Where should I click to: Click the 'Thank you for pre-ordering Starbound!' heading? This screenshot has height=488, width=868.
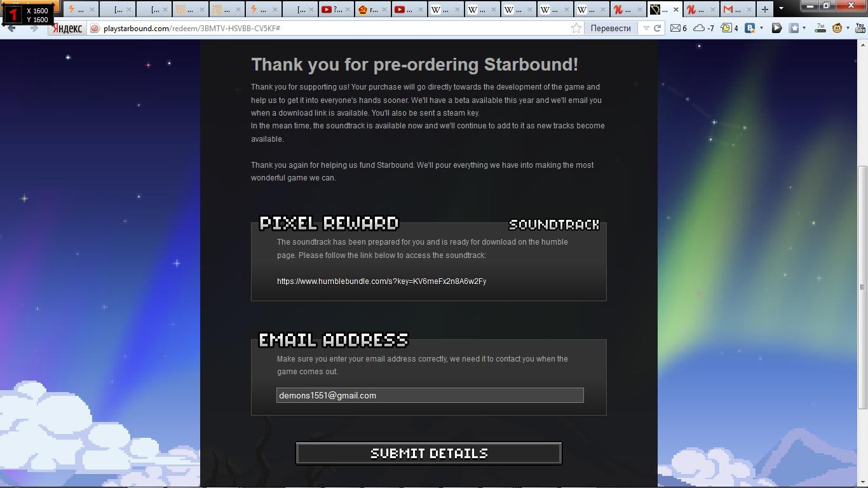click(x=414, y=65)
